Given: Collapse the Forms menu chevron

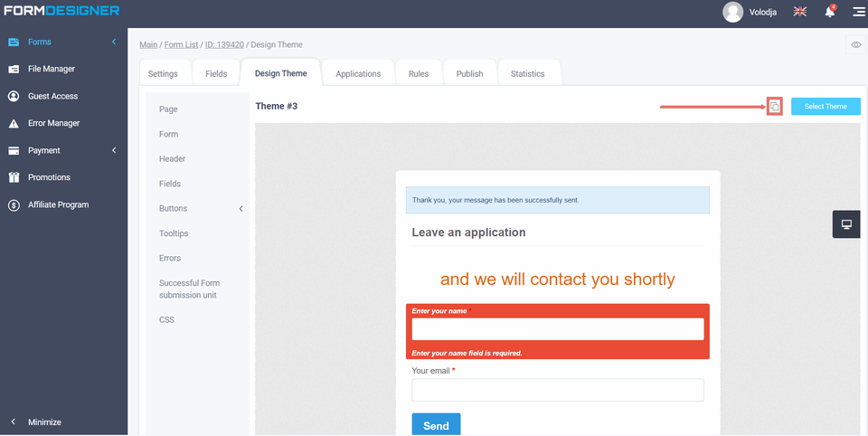Looking at the screenshot, I should [114, 43].
